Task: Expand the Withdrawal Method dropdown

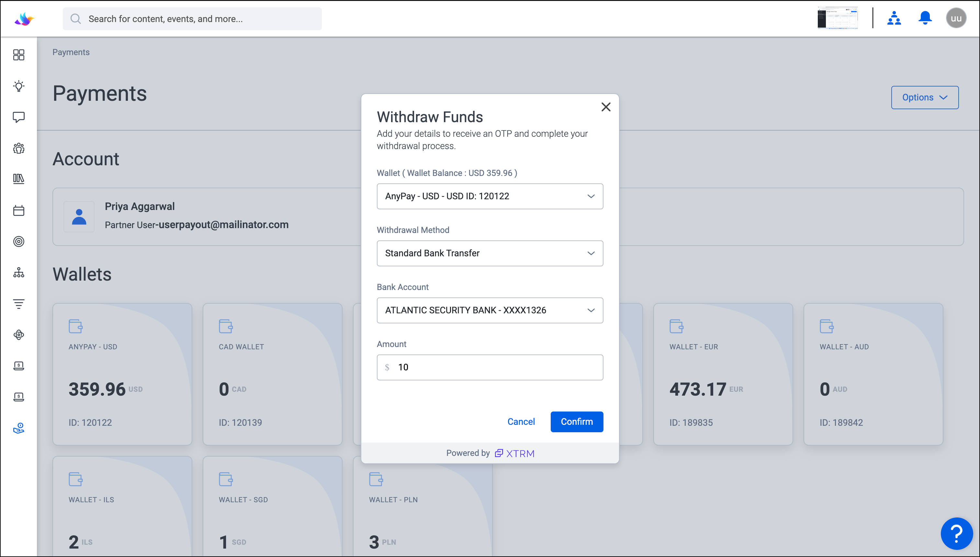Action: [490, 253]
